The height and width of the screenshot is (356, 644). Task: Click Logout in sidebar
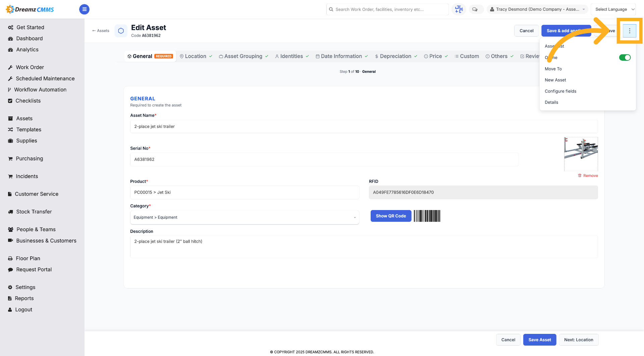click(24, 310)
